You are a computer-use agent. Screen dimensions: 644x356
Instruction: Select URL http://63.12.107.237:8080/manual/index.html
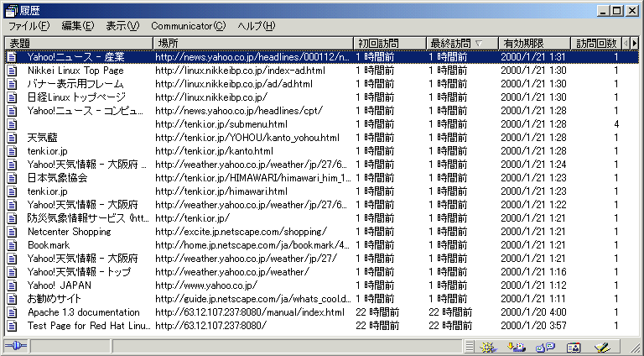pos(250,312)
